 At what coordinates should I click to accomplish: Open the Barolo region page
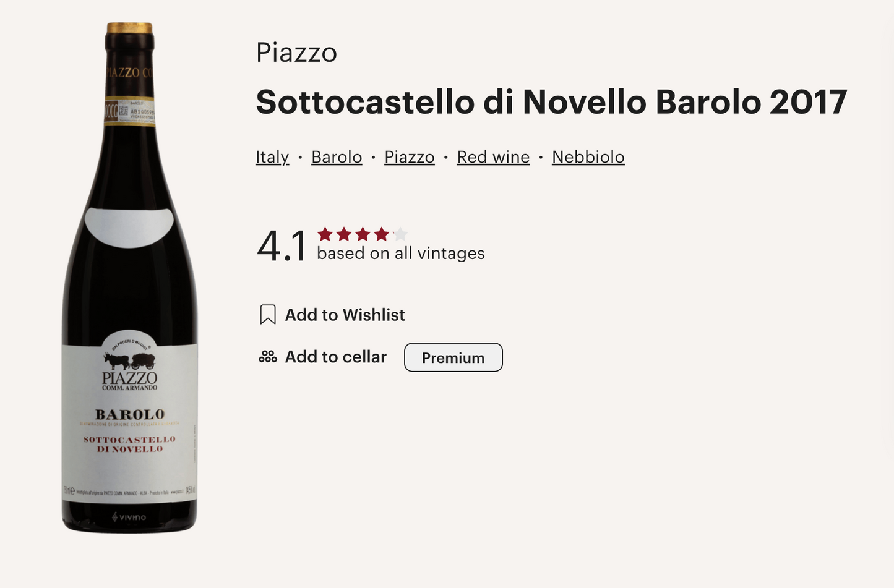tap(337, 157)
